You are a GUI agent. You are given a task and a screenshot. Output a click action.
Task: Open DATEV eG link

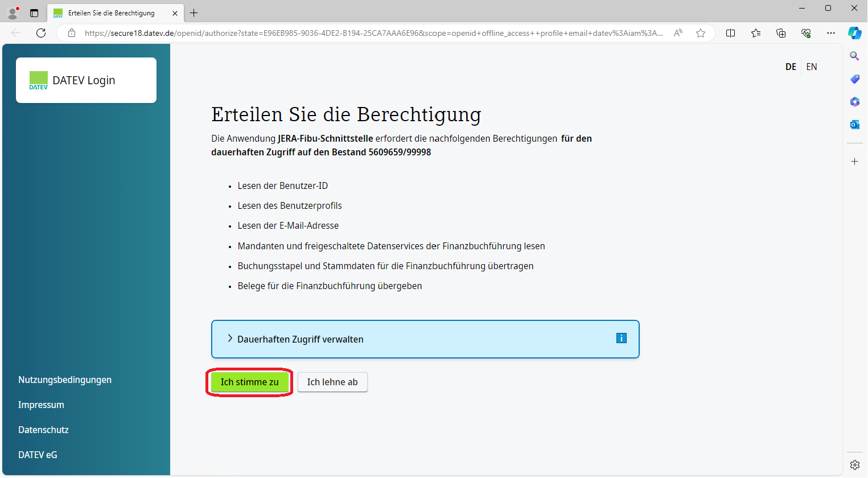pyautogui.click(x=38, y=455)
